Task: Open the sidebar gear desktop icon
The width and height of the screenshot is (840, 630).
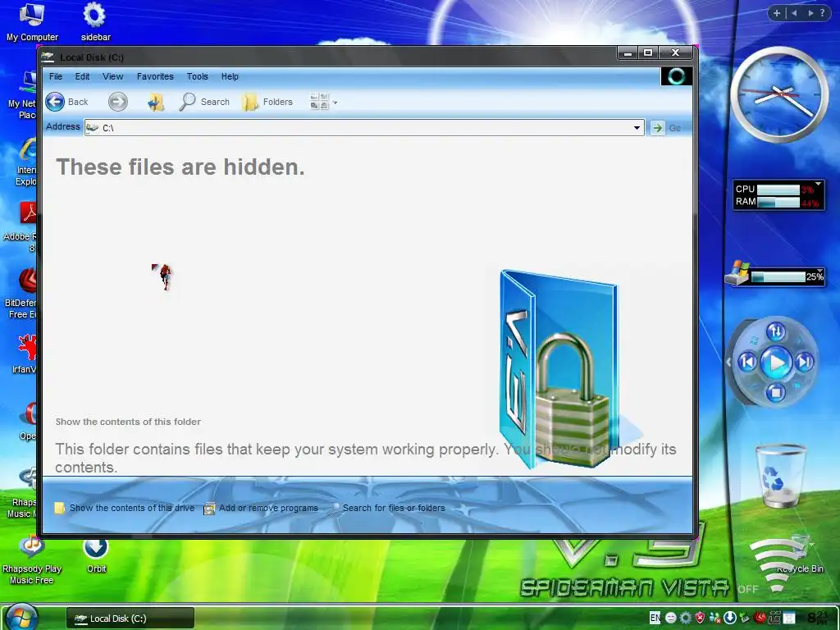Action: [x=95, y=22]
